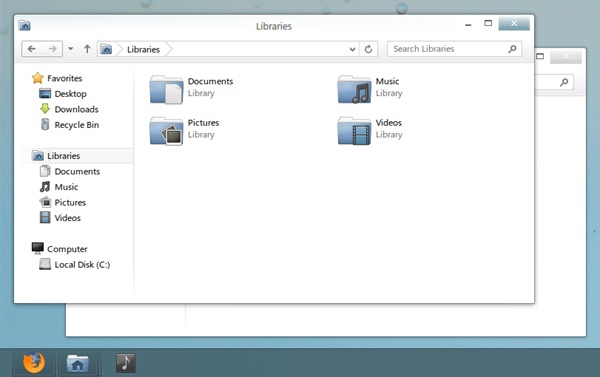Launch Firefox from the taskbar
The height and width of the screenshot is (377, 600).
click(x=34, y=362)
